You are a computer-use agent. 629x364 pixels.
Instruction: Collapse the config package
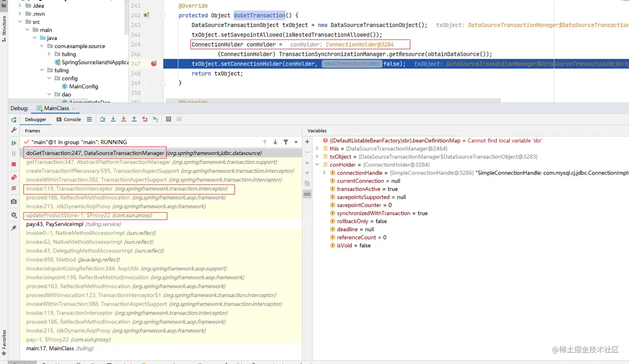(x=49, y=78)
